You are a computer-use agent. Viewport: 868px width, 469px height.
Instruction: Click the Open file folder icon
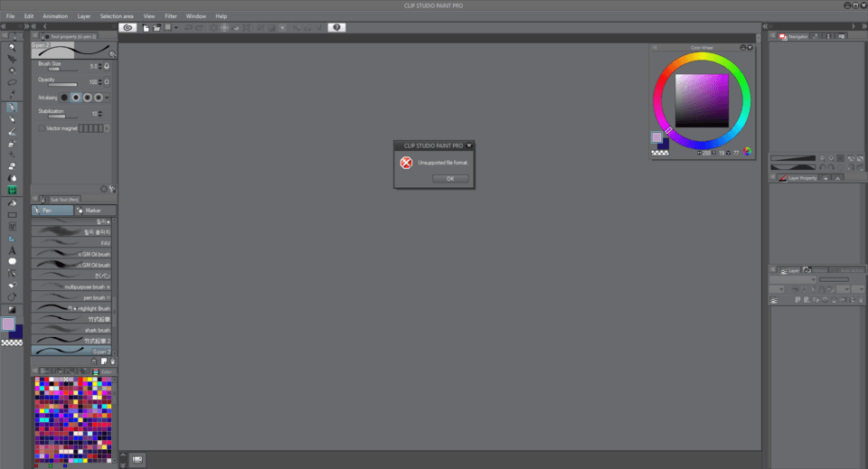pyautogui.click(x=157, y=28)
